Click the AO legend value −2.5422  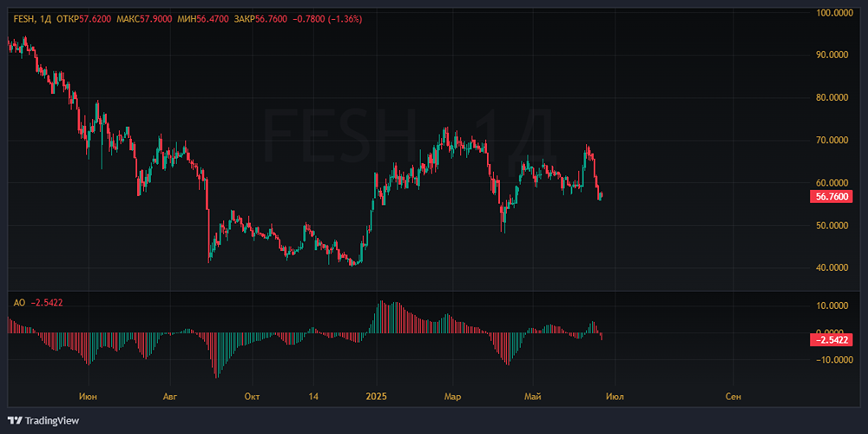(x=47, y=302)
